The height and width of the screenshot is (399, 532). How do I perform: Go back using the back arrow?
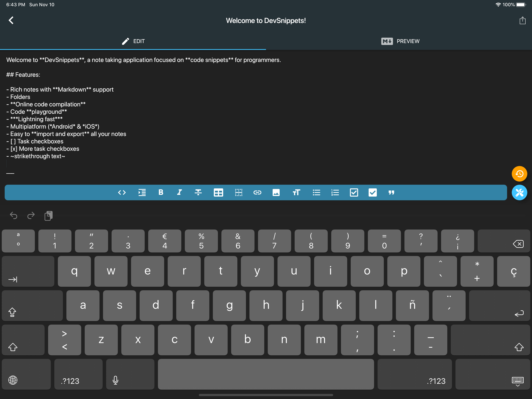pyautogui.click(x=11, y=20)
